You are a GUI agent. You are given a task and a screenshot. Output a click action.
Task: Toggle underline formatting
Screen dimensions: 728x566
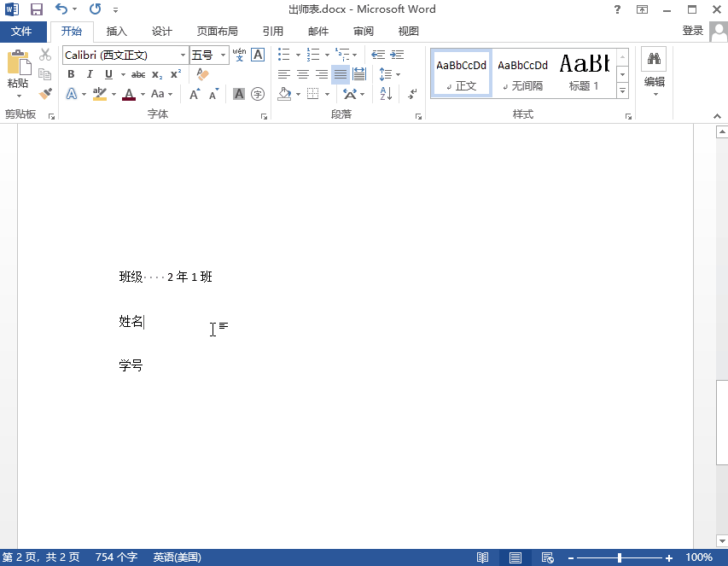coord(108,74)
